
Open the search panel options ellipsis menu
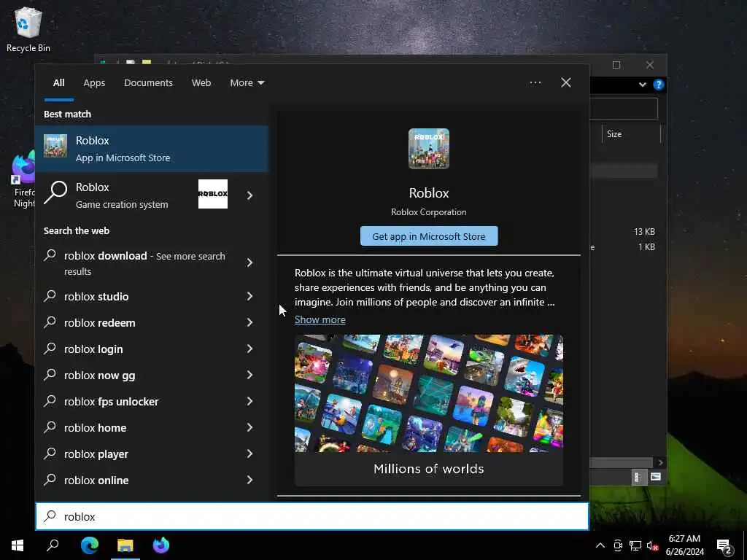click(x=535, y=83)
